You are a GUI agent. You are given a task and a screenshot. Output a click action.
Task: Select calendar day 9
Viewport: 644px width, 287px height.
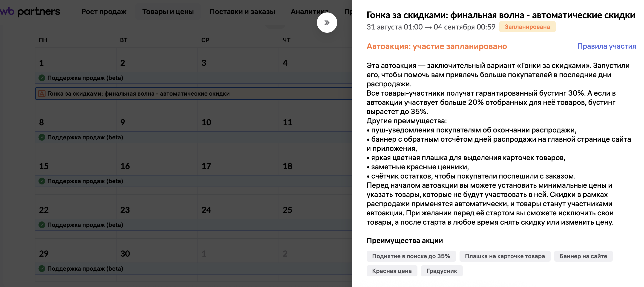coord(123,123)
